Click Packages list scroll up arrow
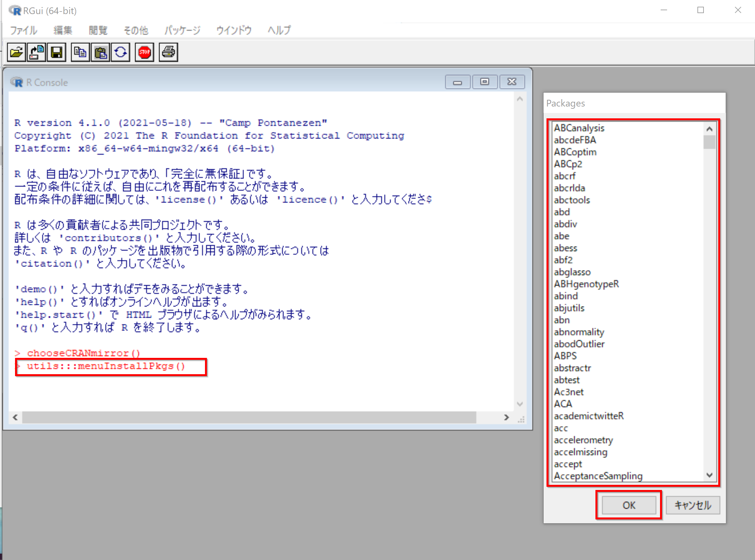The height and width of the screenshot is (560, 755). 709,129
